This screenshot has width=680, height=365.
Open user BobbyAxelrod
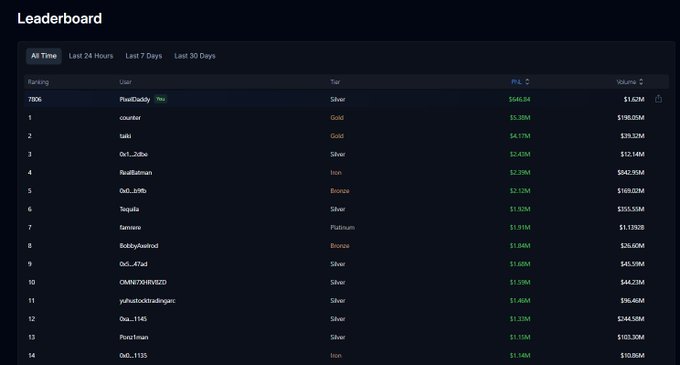point(139,246)
